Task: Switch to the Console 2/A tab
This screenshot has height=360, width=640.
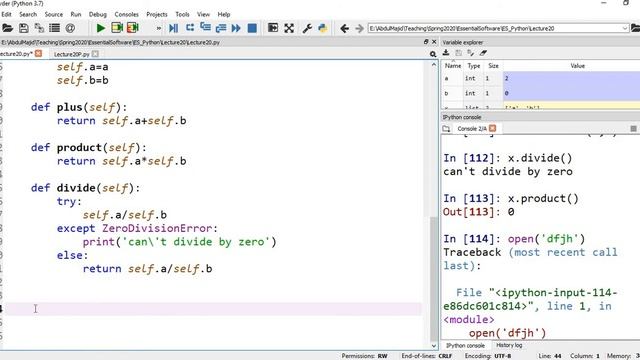Action: click(x=471, y=129)
